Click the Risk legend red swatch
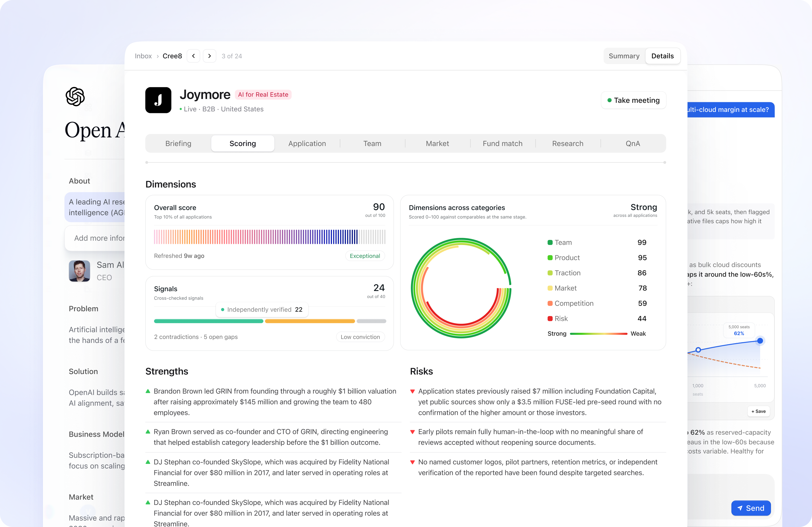812x527 pixels. pyautogui.click(x=550, y=319)
